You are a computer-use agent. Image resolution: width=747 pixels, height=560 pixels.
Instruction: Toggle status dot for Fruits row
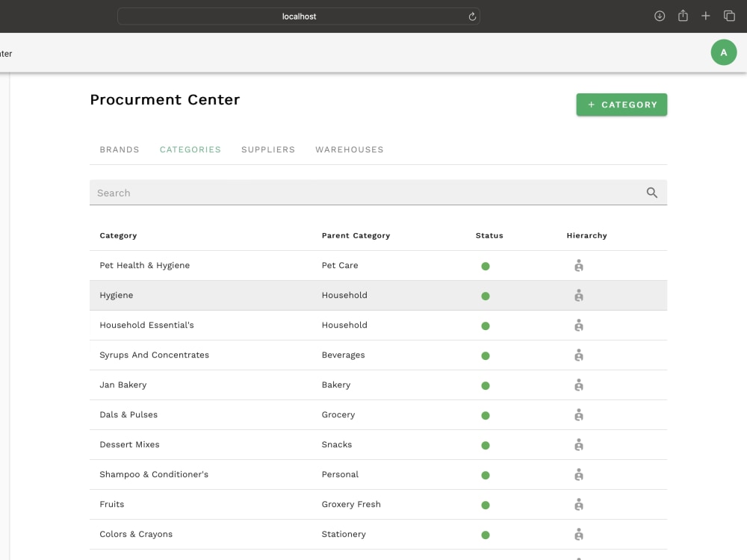point(486,505)
